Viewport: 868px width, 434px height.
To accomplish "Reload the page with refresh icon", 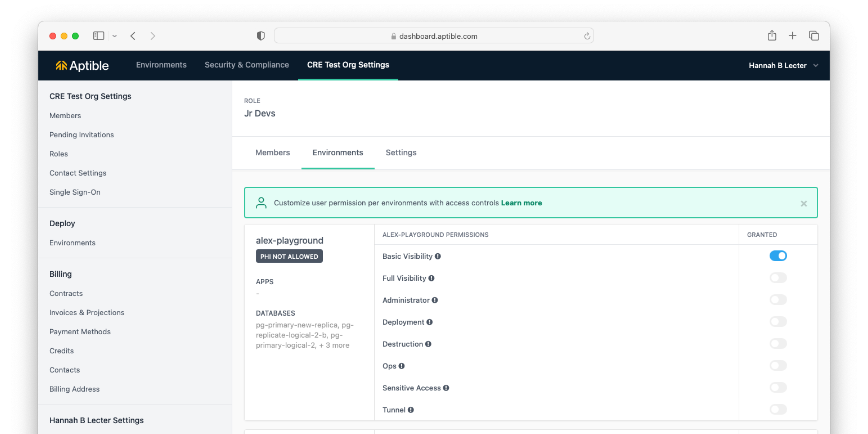I will pos(587,36).
